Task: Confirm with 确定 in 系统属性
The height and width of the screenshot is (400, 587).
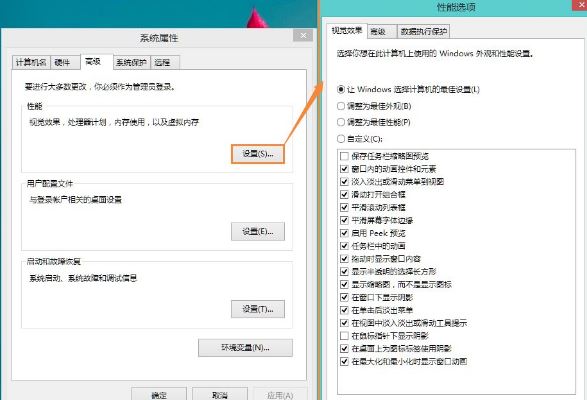Action: coord(159,394)
